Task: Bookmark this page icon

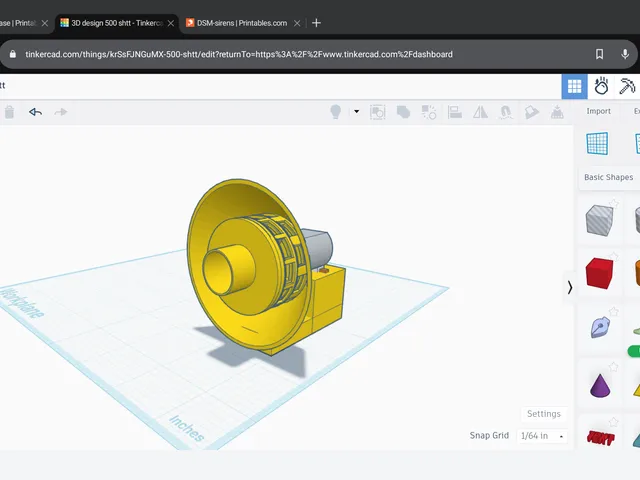Action: [599, 54]
